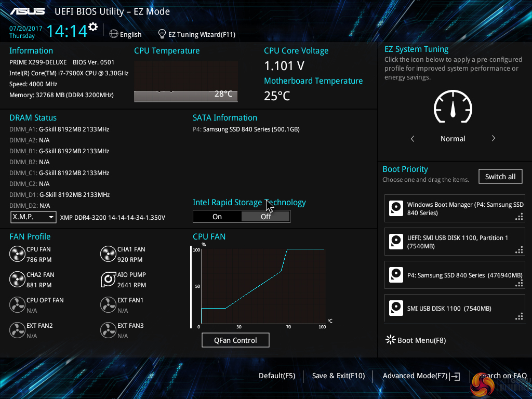Viewport: 532px width, 399px height.
Task: Click the CPU Temperature graph
Action: [x=186, y=81]
